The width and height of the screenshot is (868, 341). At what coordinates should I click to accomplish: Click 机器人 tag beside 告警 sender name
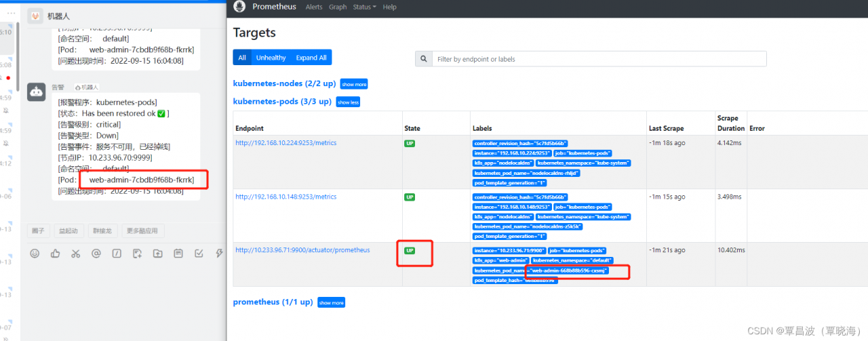(87, 87)
